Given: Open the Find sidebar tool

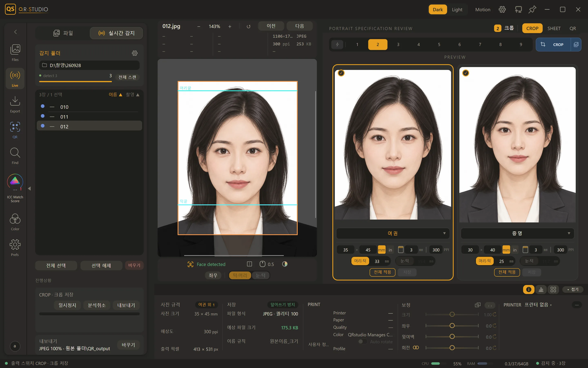Looking at the screenshot, I should click(15, 156).
